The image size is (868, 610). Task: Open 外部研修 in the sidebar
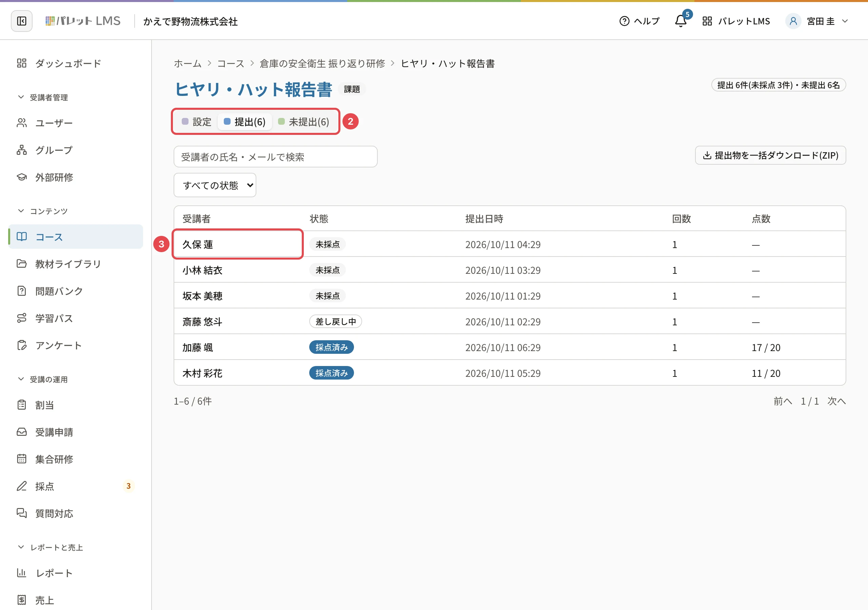(76, 177)
